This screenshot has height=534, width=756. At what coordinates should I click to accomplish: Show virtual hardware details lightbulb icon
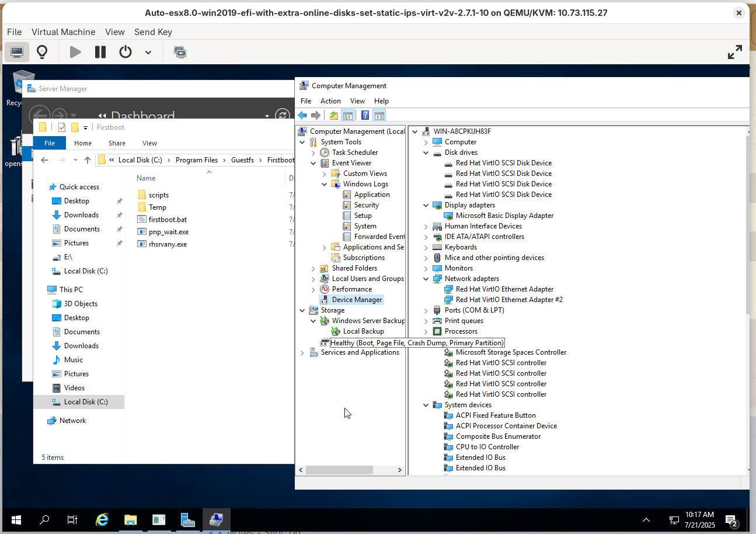42,52
